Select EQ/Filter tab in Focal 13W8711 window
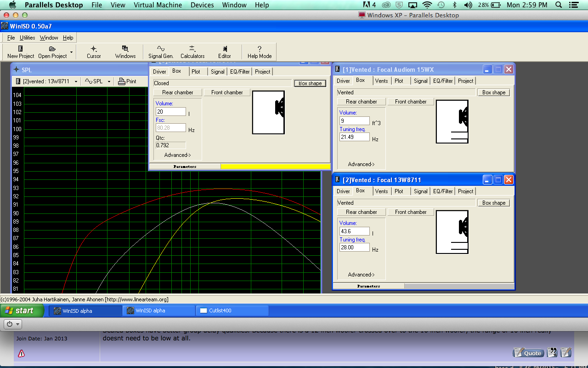This screenshot has width=588, height=368. [443, 191]
